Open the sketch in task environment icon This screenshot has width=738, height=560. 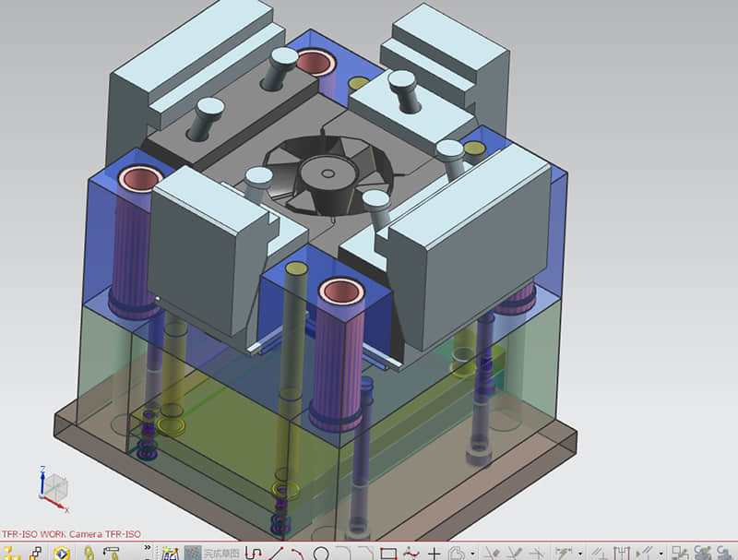click(170, 553)
